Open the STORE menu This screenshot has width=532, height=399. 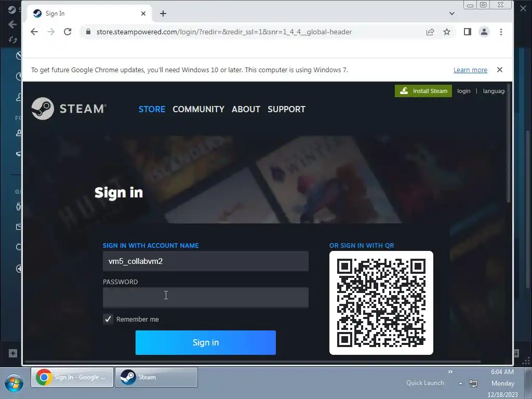[x=152, y=109]
